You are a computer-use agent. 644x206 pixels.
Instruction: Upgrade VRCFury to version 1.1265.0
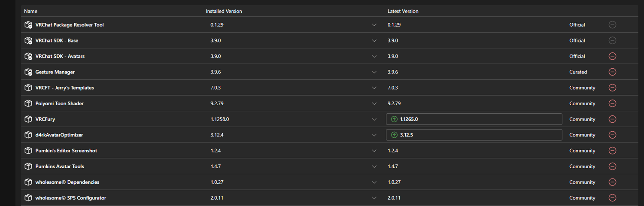(x=474, y=119)
